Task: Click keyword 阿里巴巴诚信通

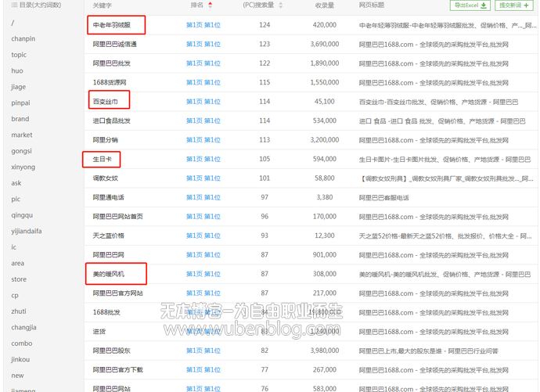Action: tap(115, 44)
